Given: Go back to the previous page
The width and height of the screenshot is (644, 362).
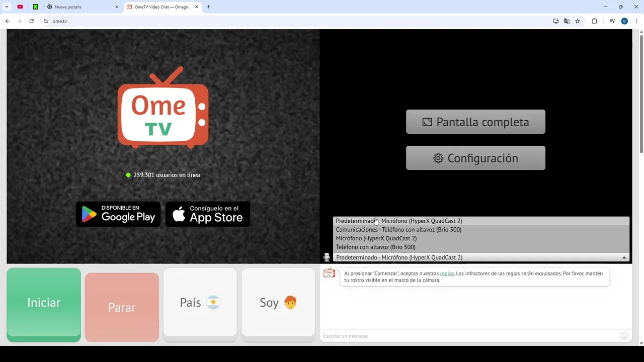Looking at the screenshot, I should point(7,21).
